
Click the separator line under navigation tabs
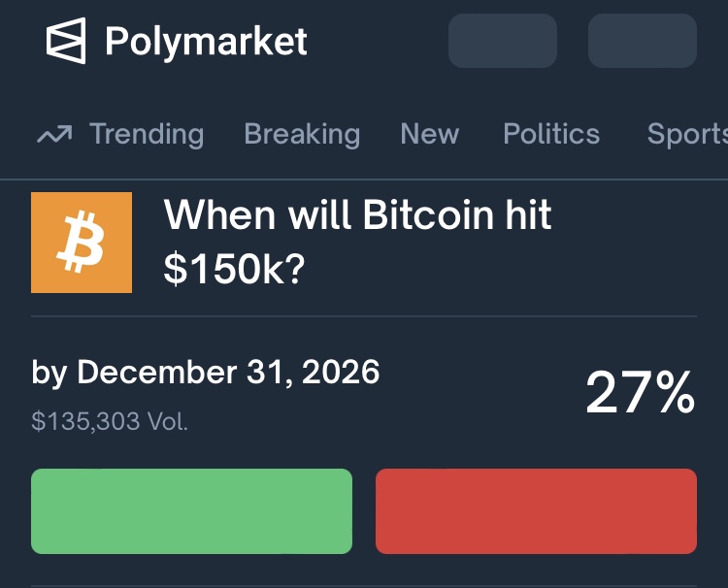pos(364,180)
